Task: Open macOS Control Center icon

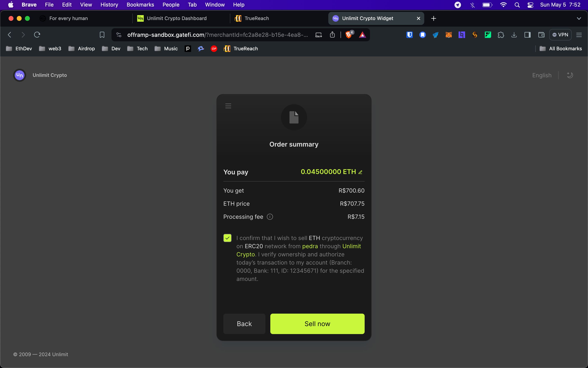Action: [530, 5]
